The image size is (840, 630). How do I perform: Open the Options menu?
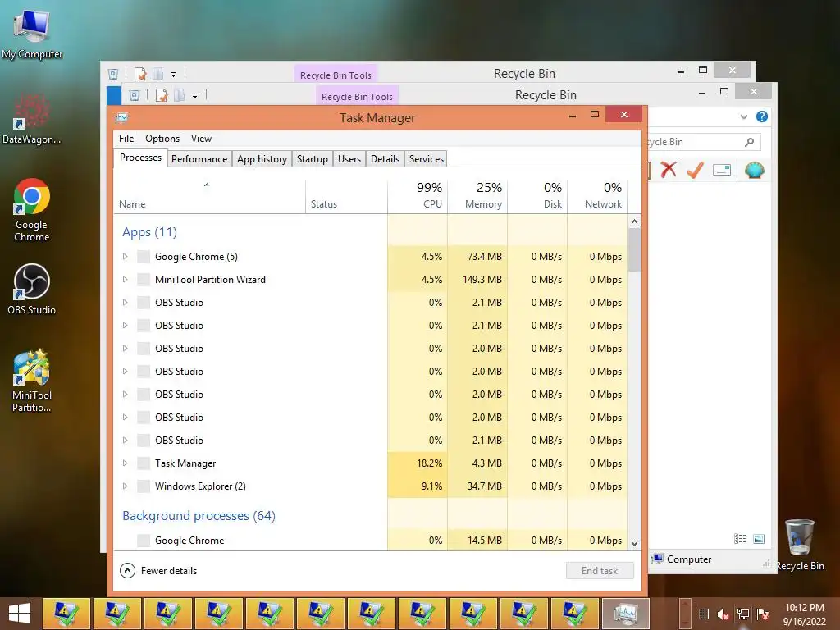click(162, 139)
